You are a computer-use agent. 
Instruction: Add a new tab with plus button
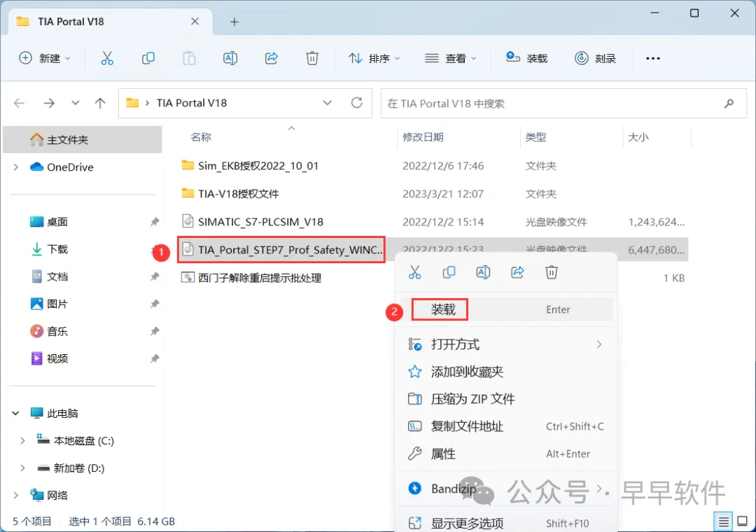click(234, 22)
